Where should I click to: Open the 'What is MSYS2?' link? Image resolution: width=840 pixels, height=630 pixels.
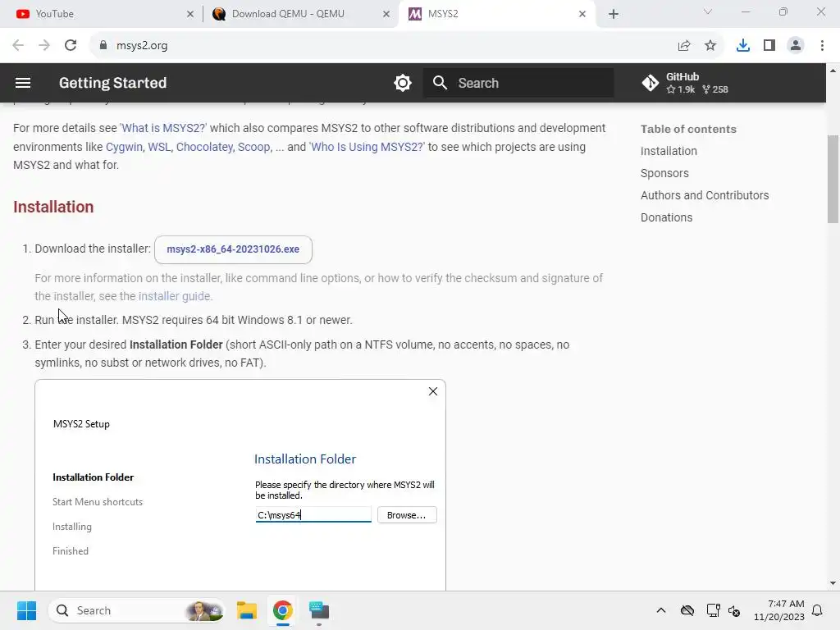(x=163, y=129)
